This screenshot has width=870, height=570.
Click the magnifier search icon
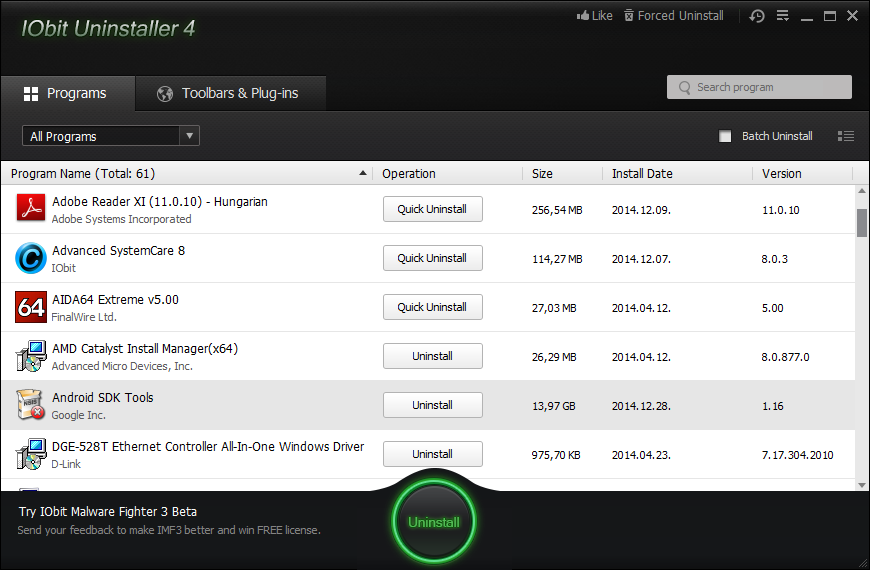[x=685, y=88]
